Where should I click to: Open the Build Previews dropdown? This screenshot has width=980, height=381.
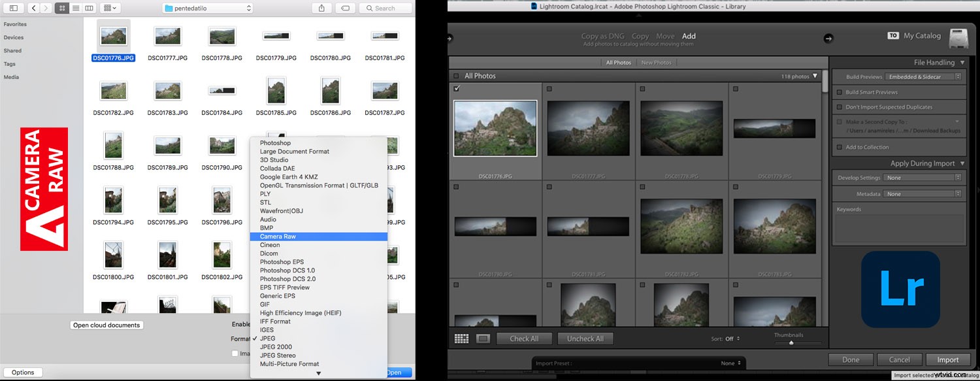(923, 76)
